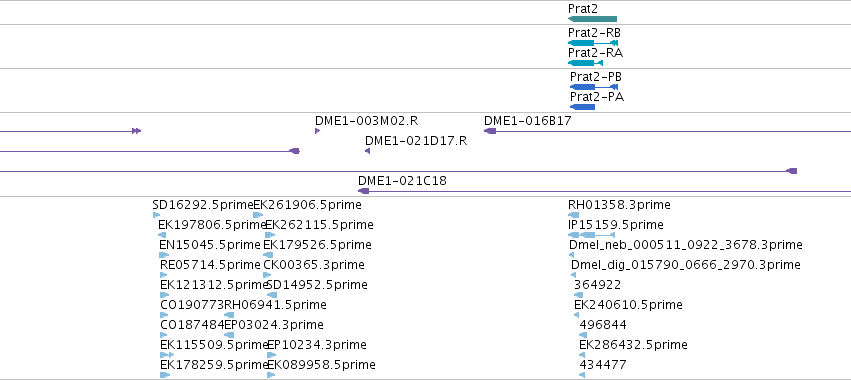Click the DME1-003M02.R label
The width and height of the screenshot is (851, 380).
click(367, 121)
